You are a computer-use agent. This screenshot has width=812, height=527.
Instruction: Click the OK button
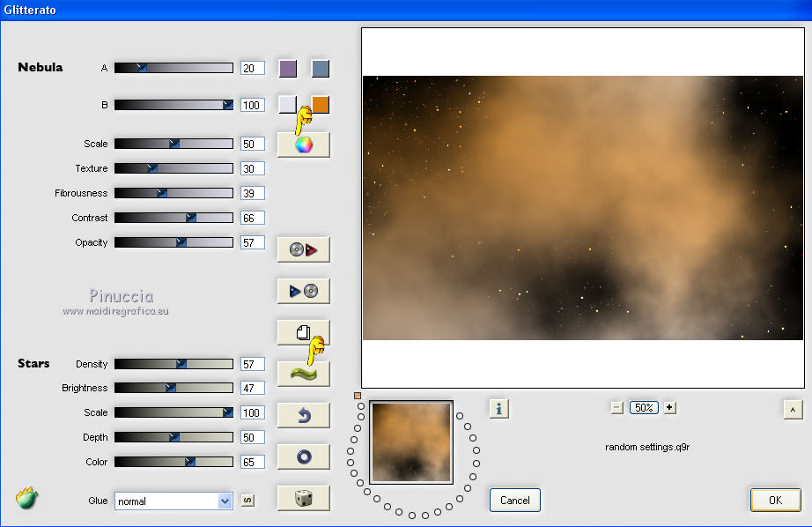point(775,500)
